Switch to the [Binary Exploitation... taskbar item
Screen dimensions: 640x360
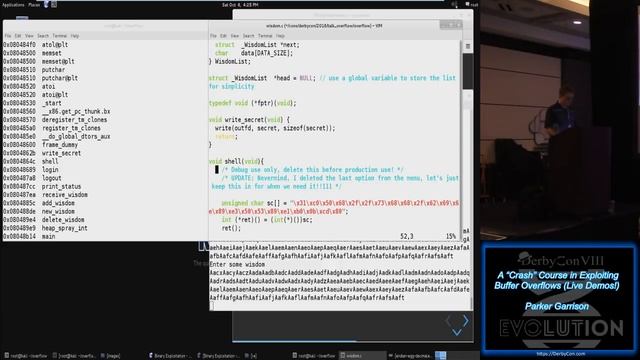pos(218,356)
